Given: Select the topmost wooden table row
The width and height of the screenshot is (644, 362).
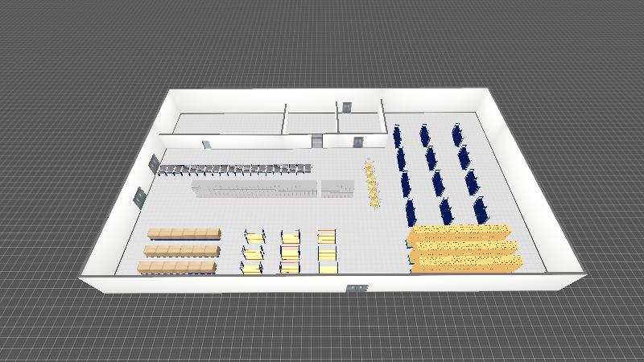Looking at the screenshot, I should click(x=184, y=234).
